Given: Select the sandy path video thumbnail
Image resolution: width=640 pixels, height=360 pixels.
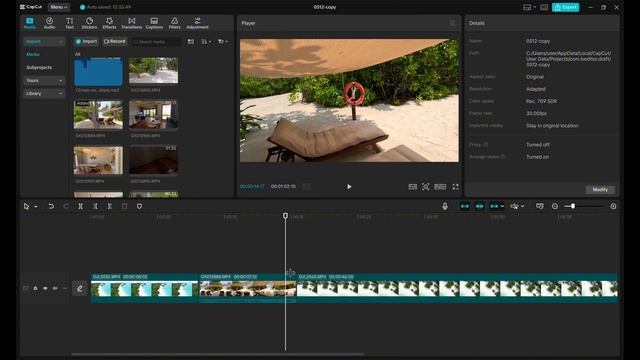Looking at the screenshot, I should pos(153,71).
